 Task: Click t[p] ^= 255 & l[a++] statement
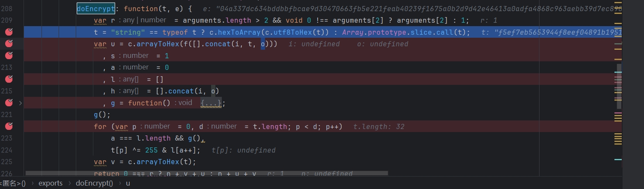click(x=155, y=150)
